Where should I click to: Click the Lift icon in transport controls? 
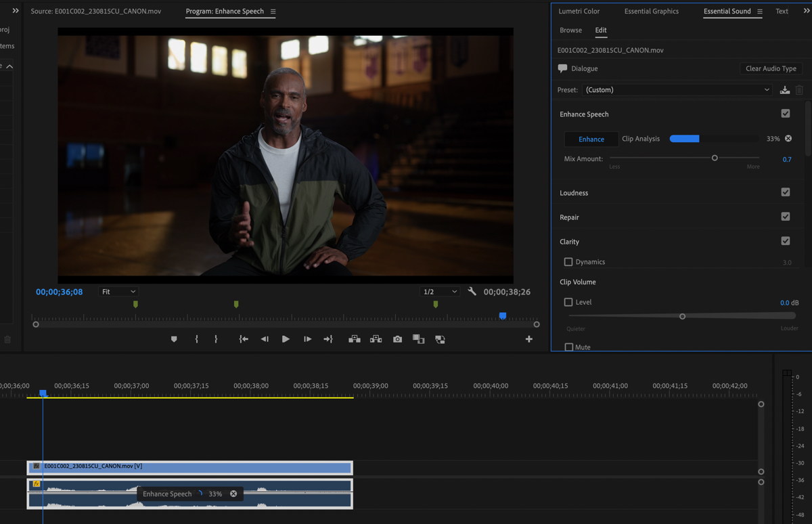tap(354, 339)
